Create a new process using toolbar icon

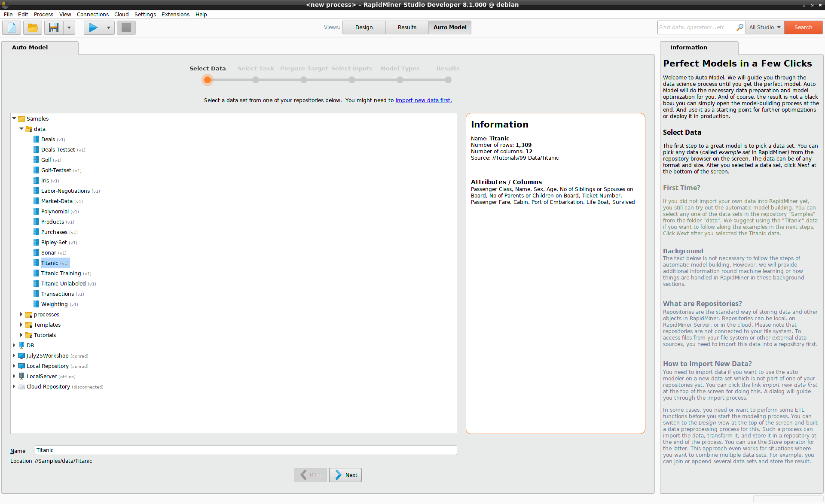pos(11,27)
